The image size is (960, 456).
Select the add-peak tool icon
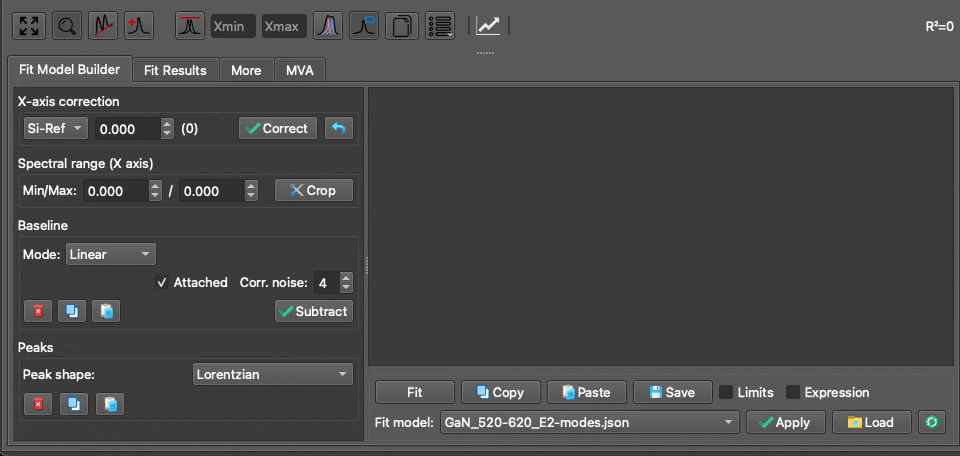coord(139,26)
